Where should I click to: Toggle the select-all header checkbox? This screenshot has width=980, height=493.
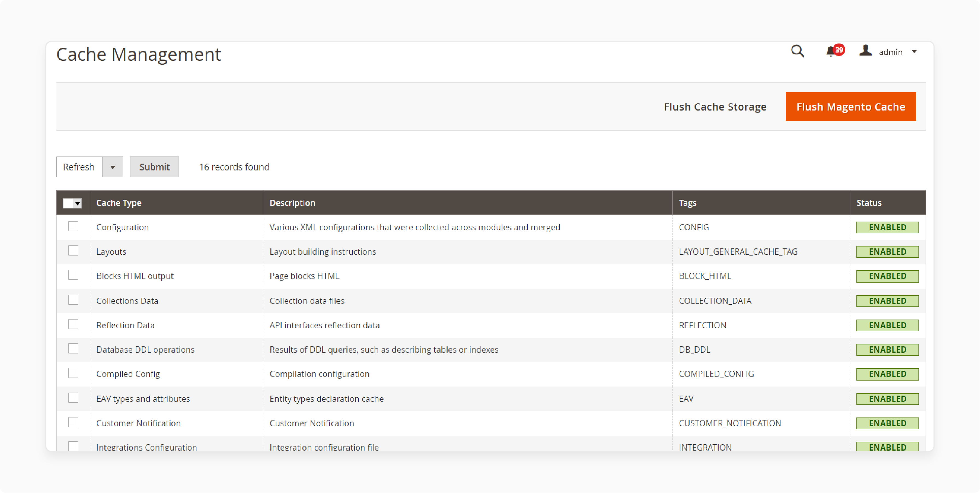[x=68, y=203]
